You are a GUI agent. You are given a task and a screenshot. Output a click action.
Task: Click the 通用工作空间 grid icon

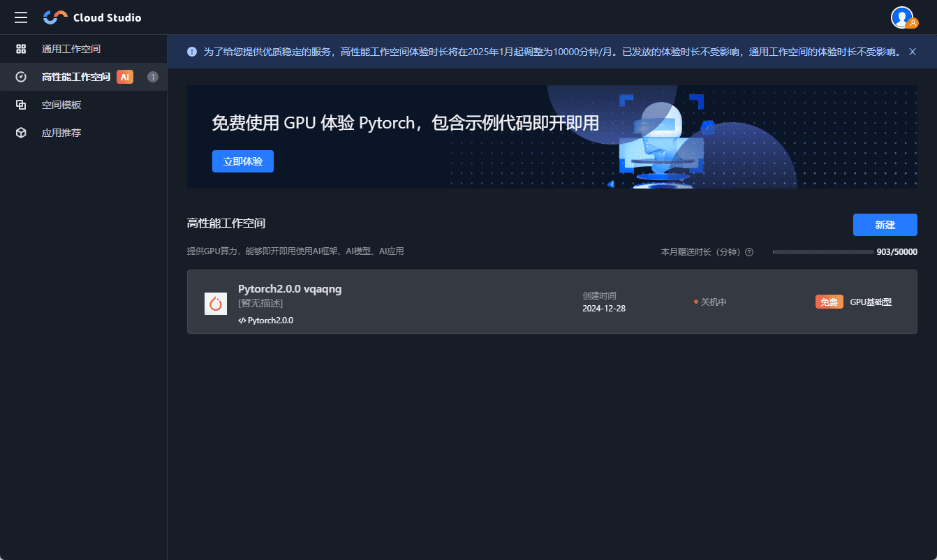[21, 49]
